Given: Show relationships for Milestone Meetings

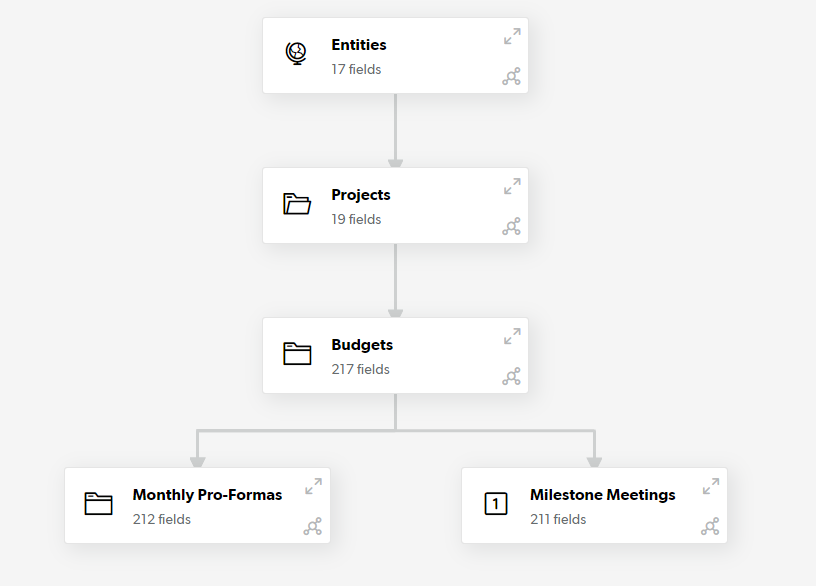Looking at the screenshot, I should (x=710, y=526).
